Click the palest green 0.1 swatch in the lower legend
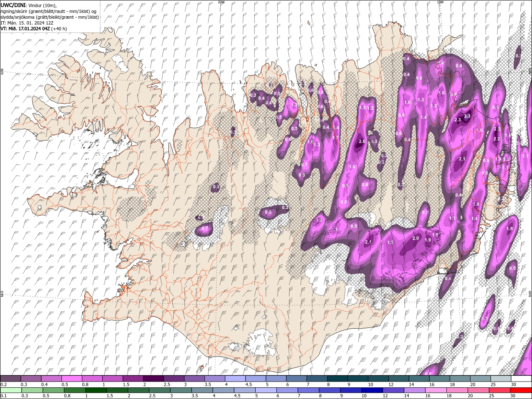The height and width of the screenshot is (399, 532). [10, 390]
